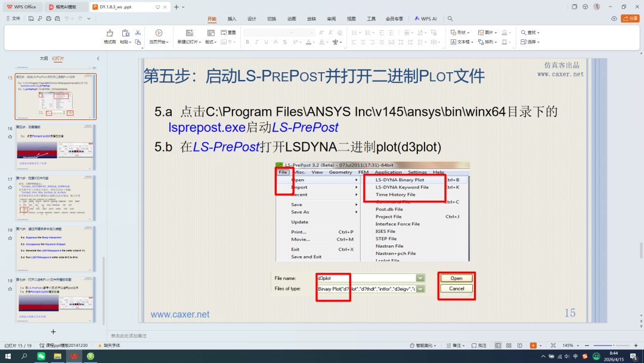Click the Comments (批注) status bar icon
Image resolution: width=644 pixels, height=363 pixels.
click(479, 345)
